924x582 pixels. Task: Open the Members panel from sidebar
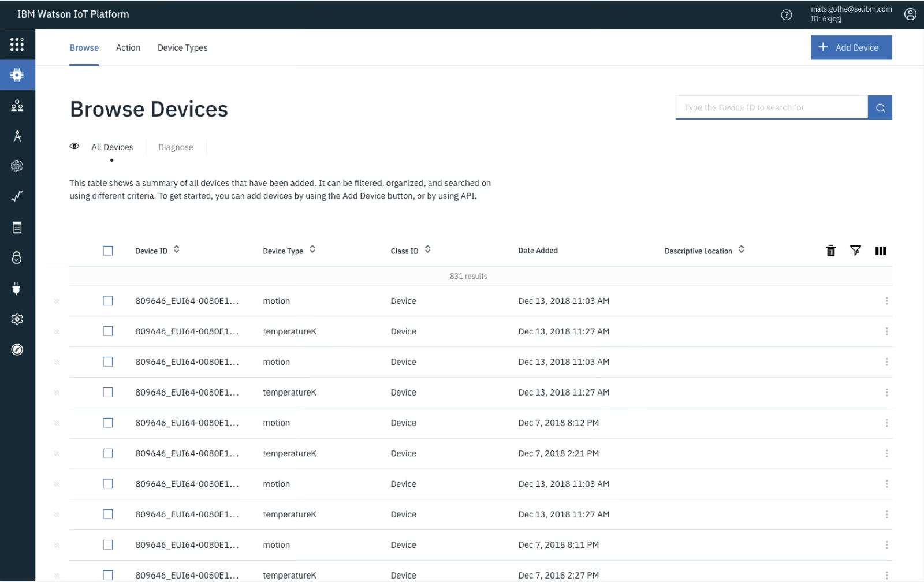(17, 106)
